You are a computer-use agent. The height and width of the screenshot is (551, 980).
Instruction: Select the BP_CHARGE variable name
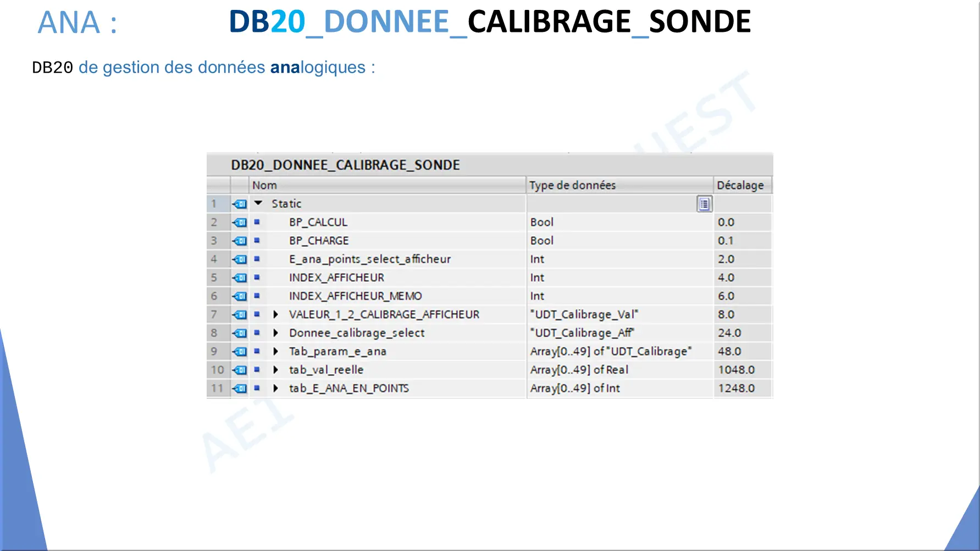(319, 241)
